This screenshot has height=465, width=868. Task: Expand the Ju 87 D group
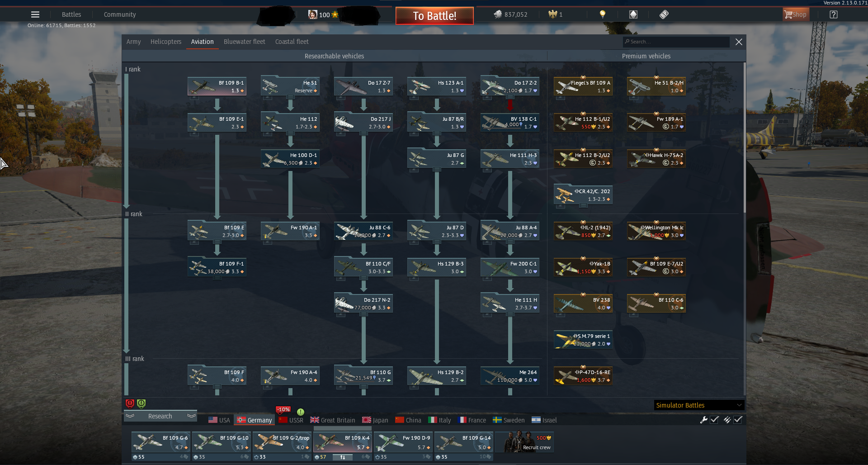(437, 242)
